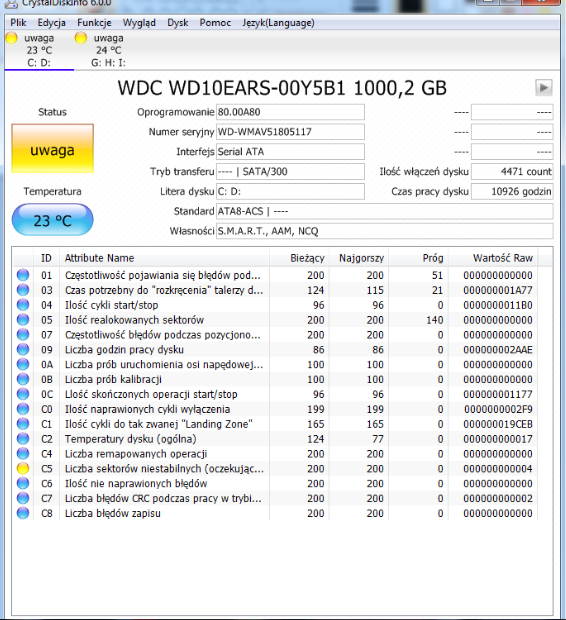Click the 10926 godzin field

[512, 191]
